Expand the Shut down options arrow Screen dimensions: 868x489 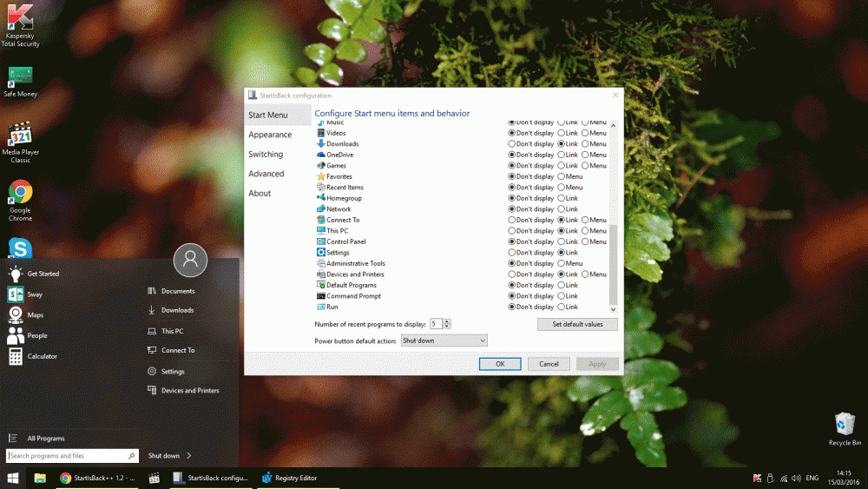click(x=189, y=455)
